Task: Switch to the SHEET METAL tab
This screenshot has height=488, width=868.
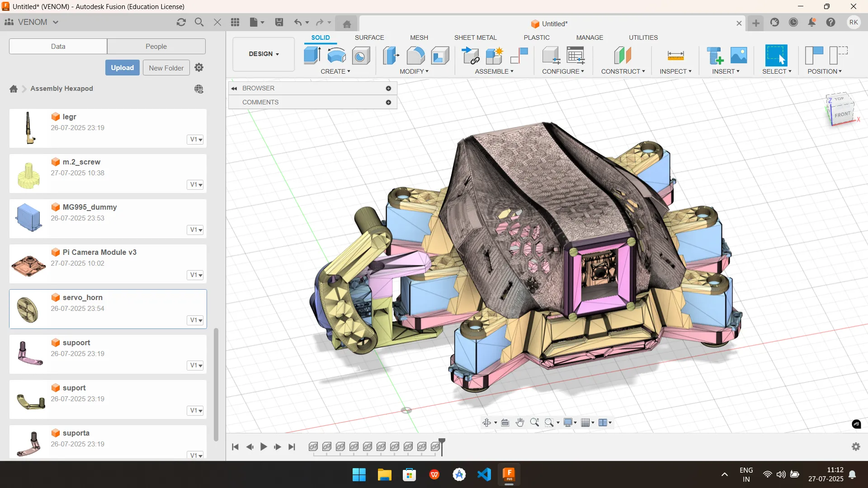Action: coord(476,38)
